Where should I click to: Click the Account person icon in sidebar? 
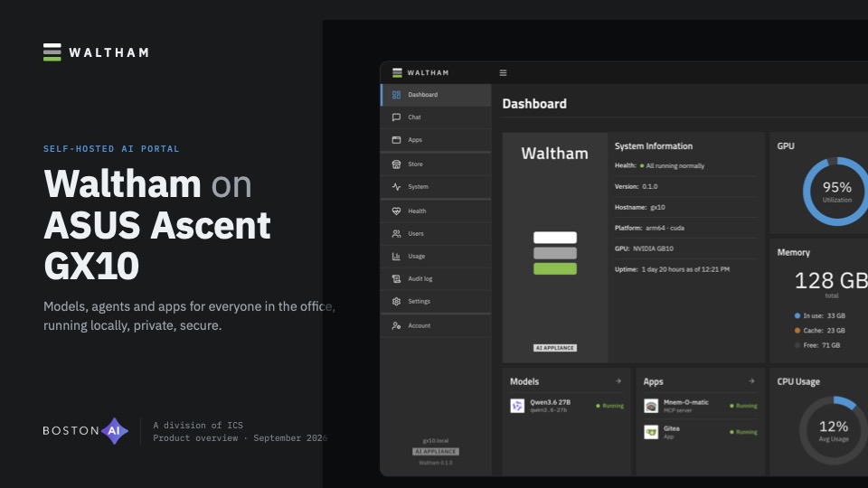396,326
